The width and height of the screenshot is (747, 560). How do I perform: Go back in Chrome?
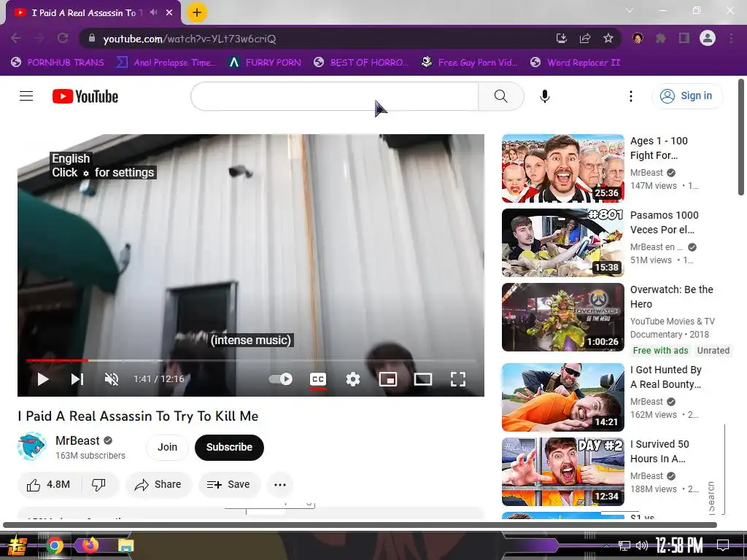click(16, 38)
